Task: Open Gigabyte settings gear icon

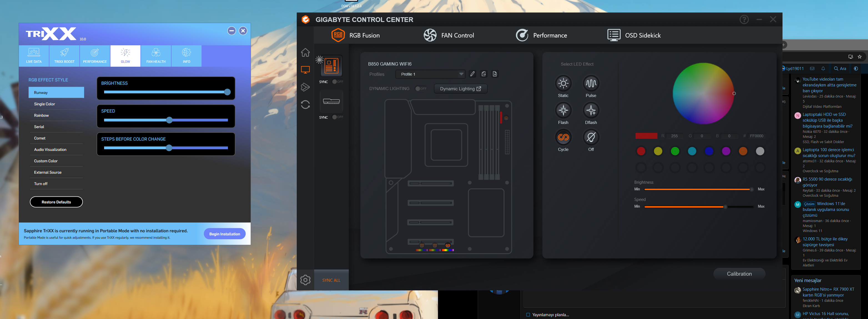Action: (x=305, y=280)
